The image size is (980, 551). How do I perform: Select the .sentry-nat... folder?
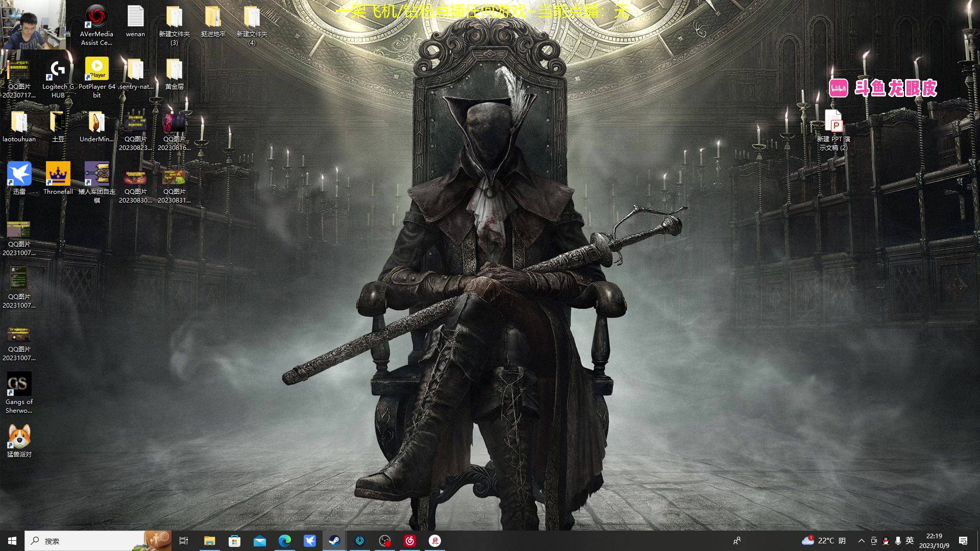[x=135, y=74]
